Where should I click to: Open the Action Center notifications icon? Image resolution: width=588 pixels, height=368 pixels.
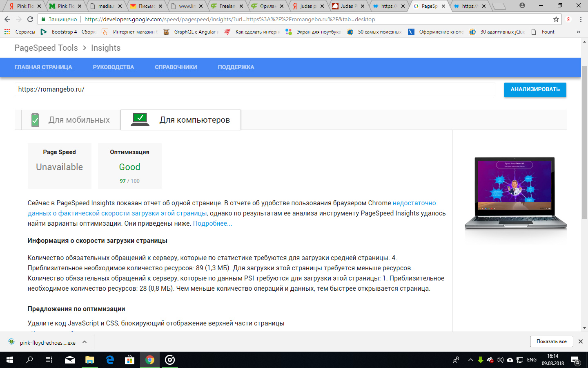(x=575, y=360)
